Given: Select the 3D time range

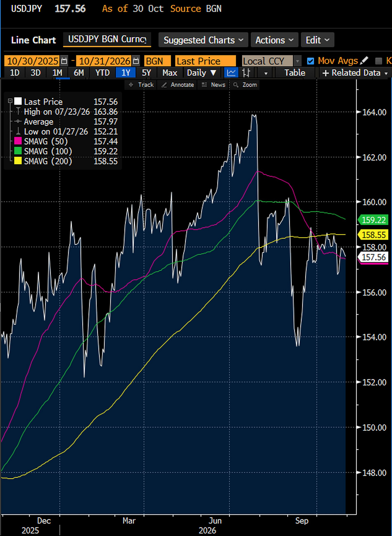Looking at the screenshot, I should pos(36,73).
